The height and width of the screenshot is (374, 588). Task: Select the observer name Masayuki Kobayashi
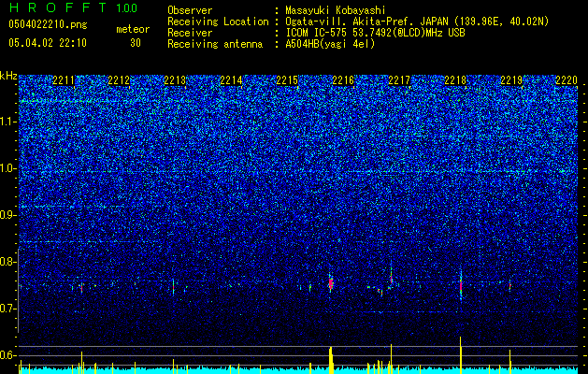tap(335, 10)
